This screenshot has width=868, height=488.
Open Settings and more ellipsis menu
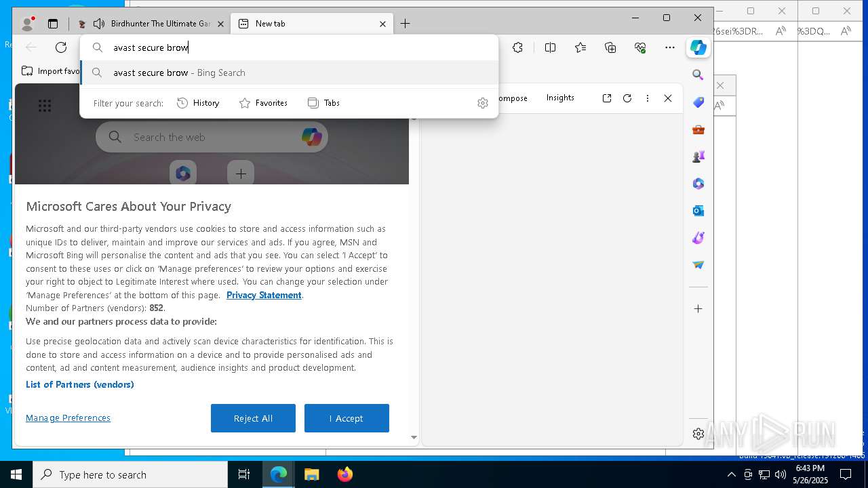[x=670, y=47]
